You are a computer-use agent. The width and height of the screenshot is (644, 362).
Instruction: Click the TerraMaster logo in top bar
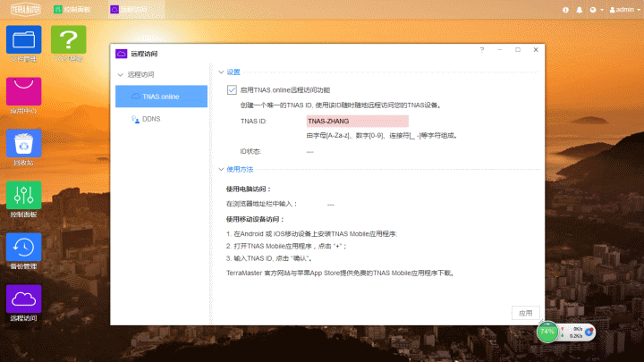(25, 9)
